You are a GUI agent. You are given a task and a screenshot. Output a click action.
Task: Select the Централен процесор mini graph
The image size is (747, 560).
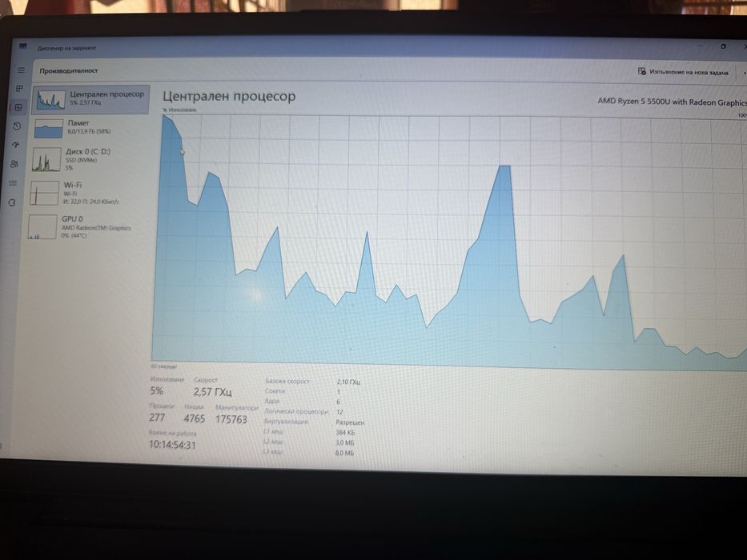pyautogui.click(x=50, y=99)
